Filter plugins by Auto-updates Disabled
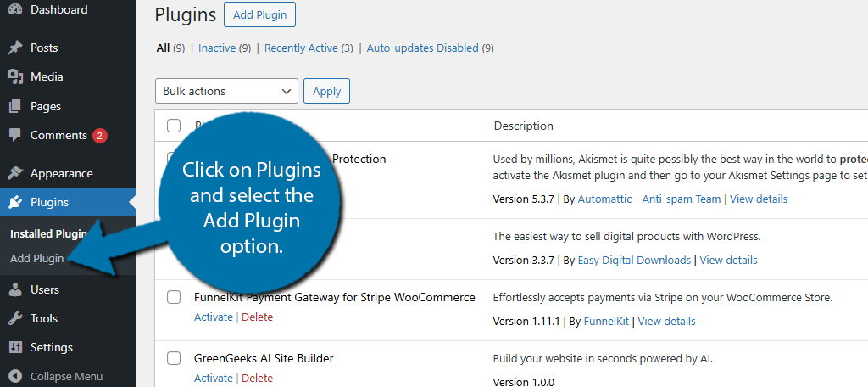 click(422, 48)
